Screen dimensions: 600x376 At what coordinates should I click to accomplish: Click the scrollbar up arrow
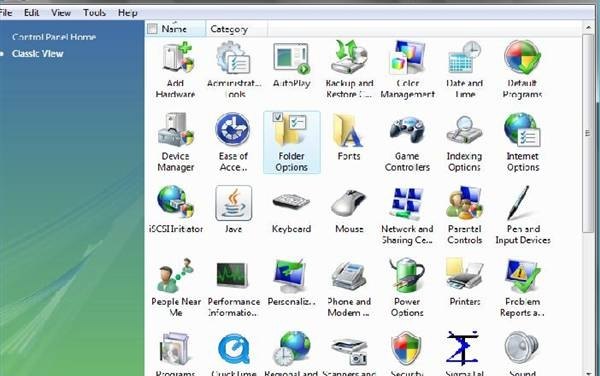click(588, 28)
